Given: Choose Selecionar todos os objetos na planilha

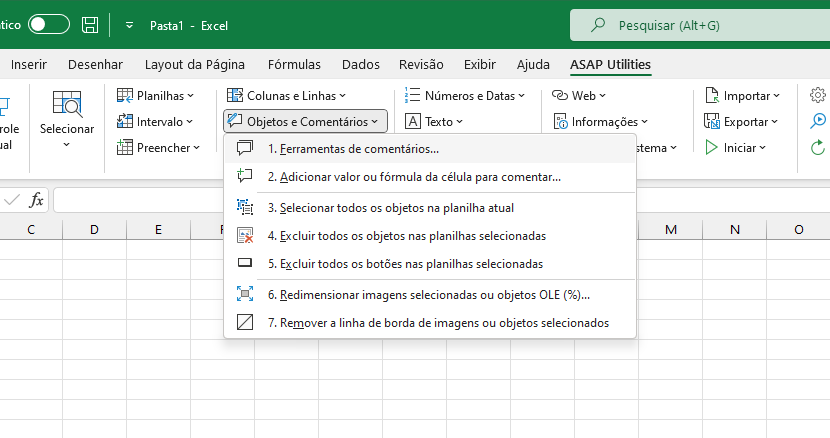Looking at the screenshot, I should (x=430, y=208).
